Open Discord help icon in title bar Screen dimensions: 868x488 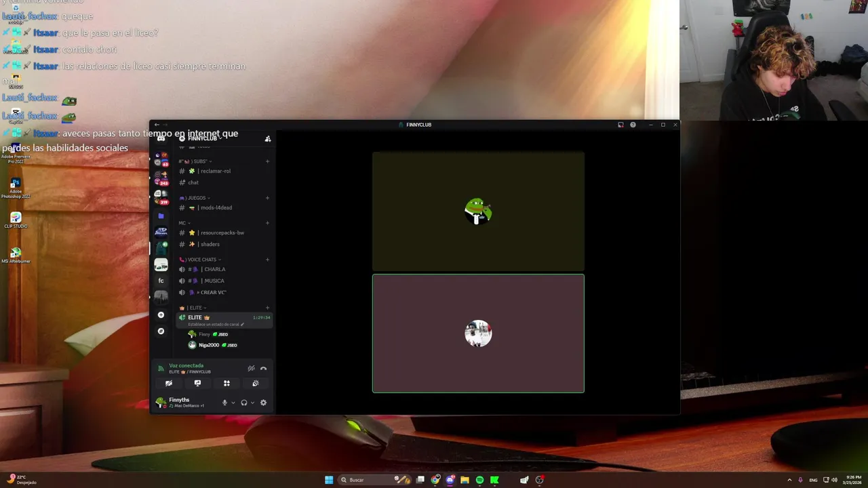tap(633, 125)
